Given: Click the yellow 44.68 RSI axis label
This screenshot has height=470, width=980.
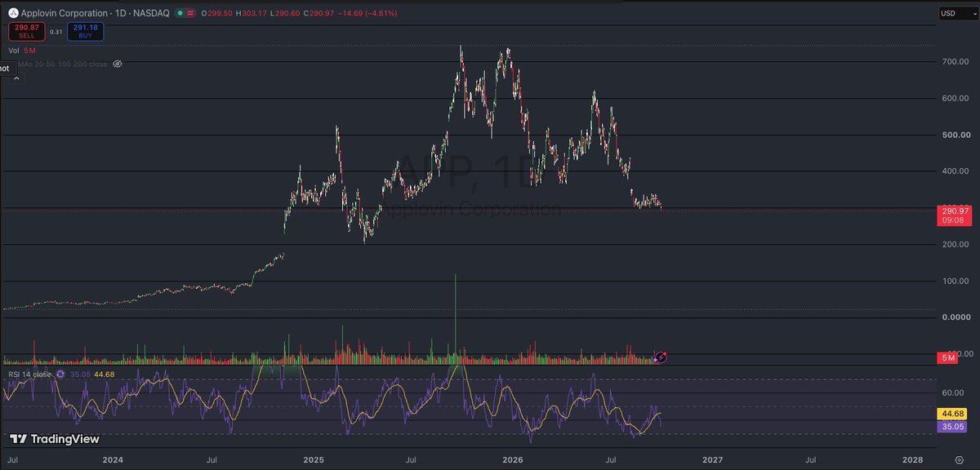Looking at the screenshot, I should click(x=952, y=414).
